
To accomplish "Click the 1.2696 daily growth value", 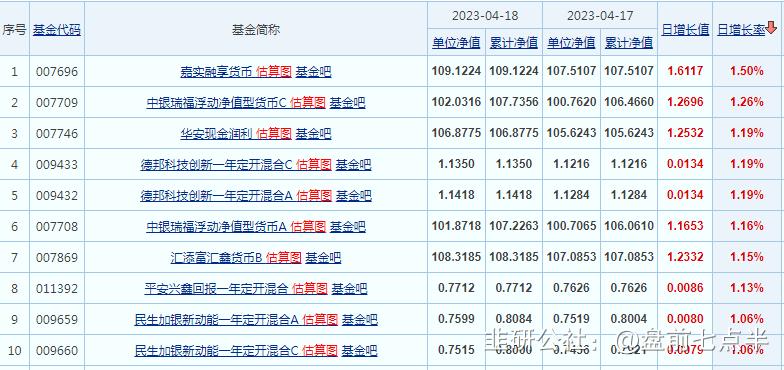I will pyautogui.click(x=685, y=102).
